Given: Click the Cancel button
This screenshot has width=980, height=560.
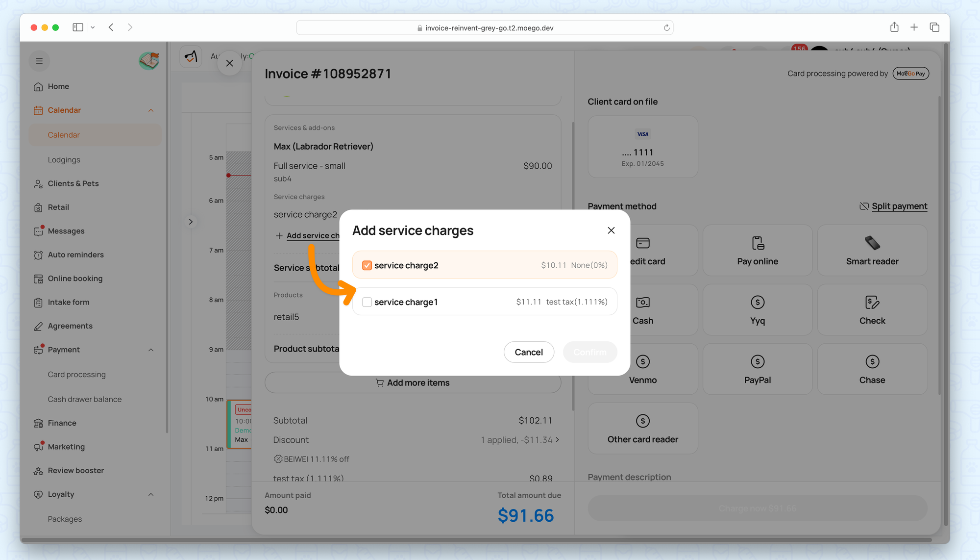Looking at the screenshot, I should (x=529, y=352).
